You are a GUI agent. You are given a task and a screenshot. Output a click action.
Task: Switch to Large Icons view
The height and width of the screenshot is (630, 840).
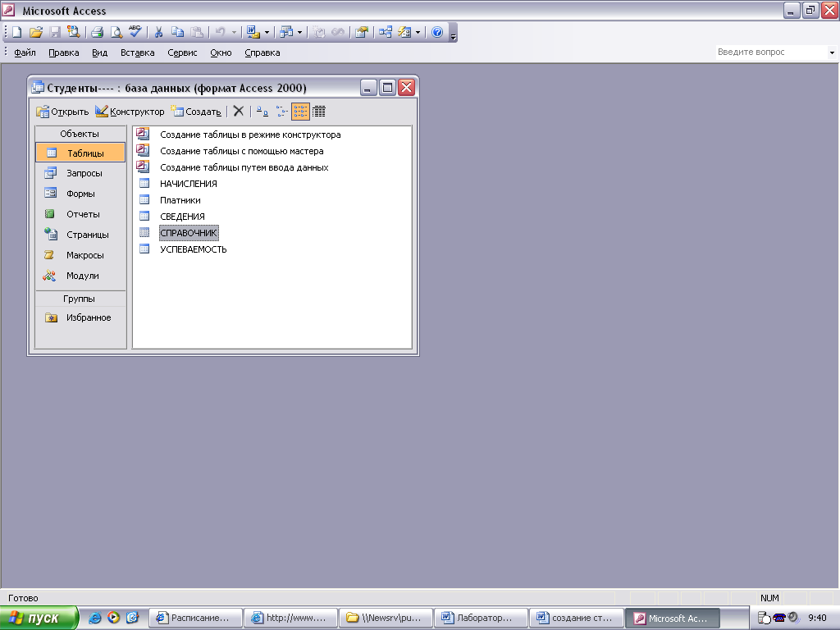(262, 112)
